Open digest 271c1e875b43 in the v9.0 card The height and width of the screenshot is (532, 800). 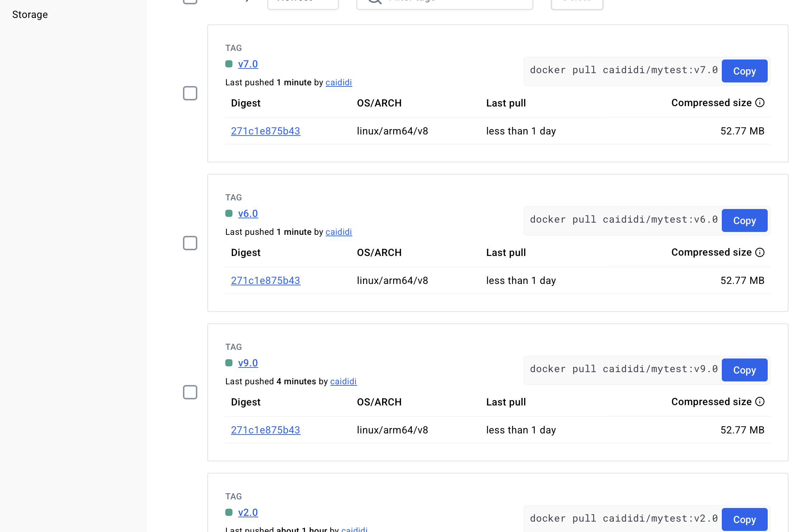265,430
